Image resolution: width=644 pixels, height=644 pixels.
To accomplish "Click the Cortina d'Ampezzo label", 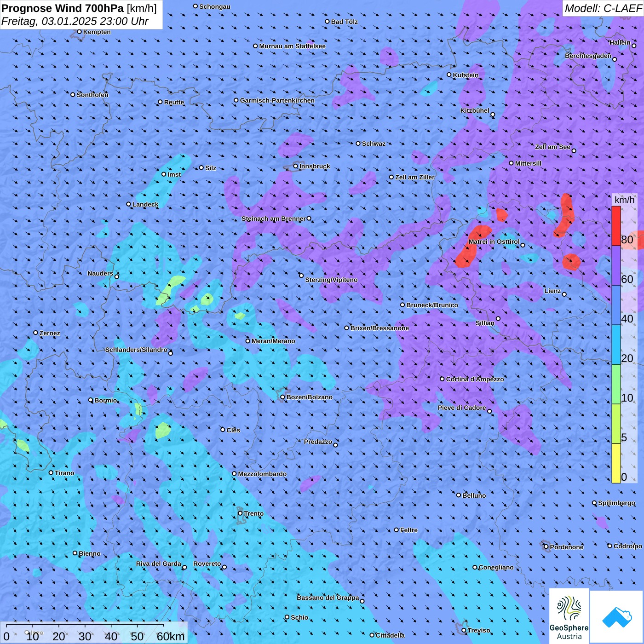I will [x=475, y=379].
